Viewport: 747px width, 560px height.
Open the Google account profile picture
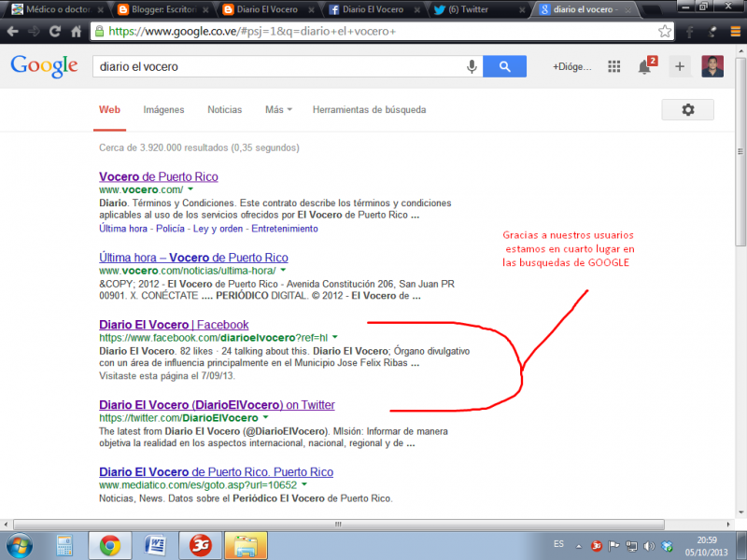[712, 66]
